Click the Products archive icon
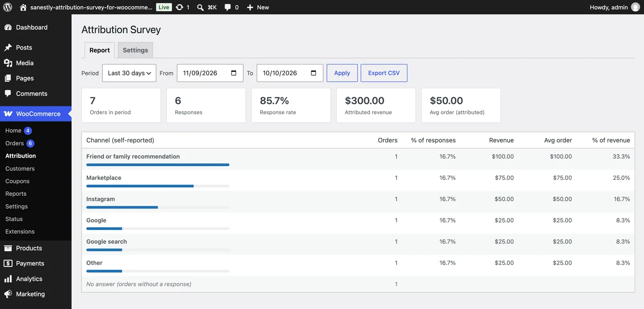The image size is (644, 309). point(8,248)
